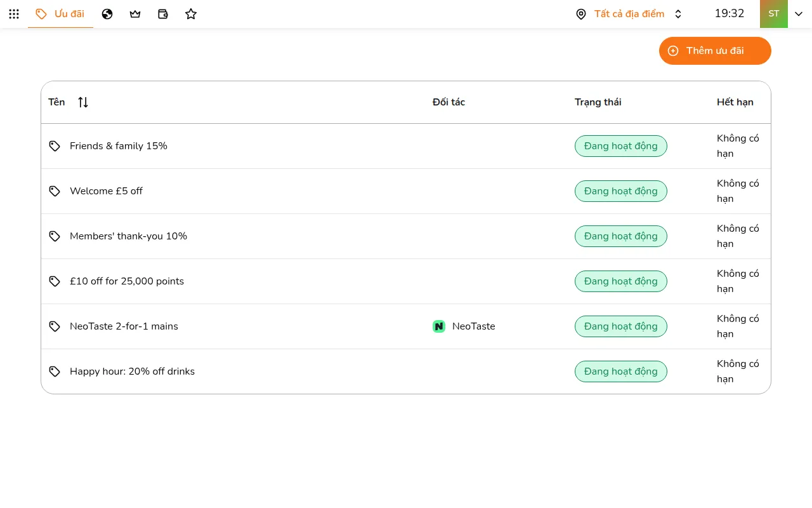Screen dimensions: 812x508
Task: Click the Đối tác column header
Action: click(449, 102)
